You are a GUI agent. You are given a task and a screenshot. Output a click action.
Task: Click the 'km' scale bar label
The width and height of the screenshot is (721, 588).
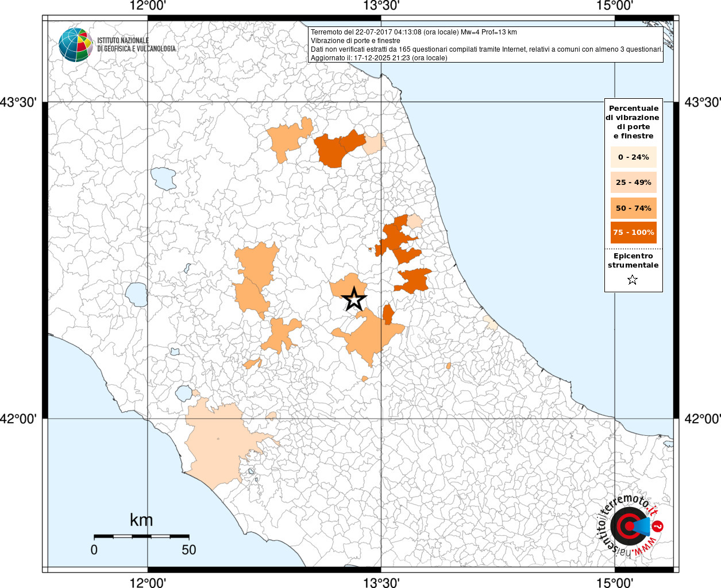tap(141, 520)
